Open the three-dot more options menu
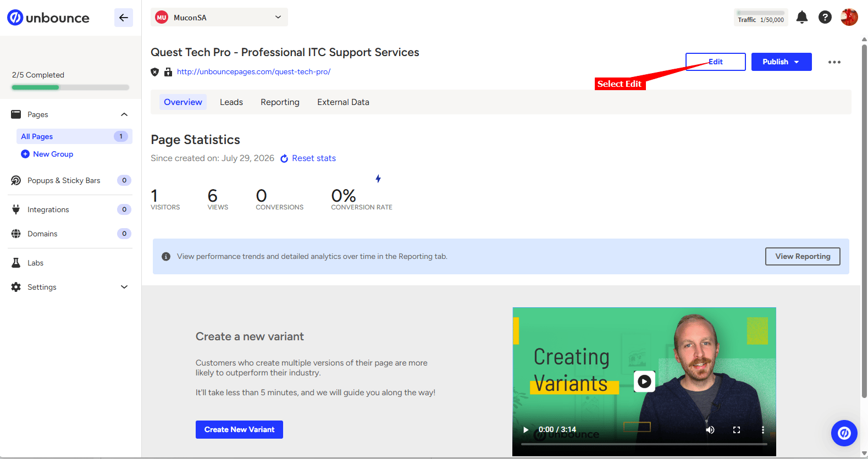Image resolution: width=868 pixels, height=459 pixels. [x=834, y=62]
